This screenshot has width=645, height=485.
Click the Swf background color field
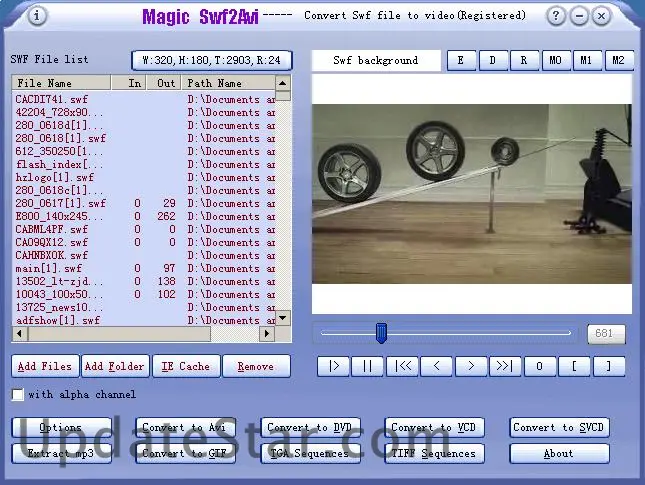click(x=376, y=60)
